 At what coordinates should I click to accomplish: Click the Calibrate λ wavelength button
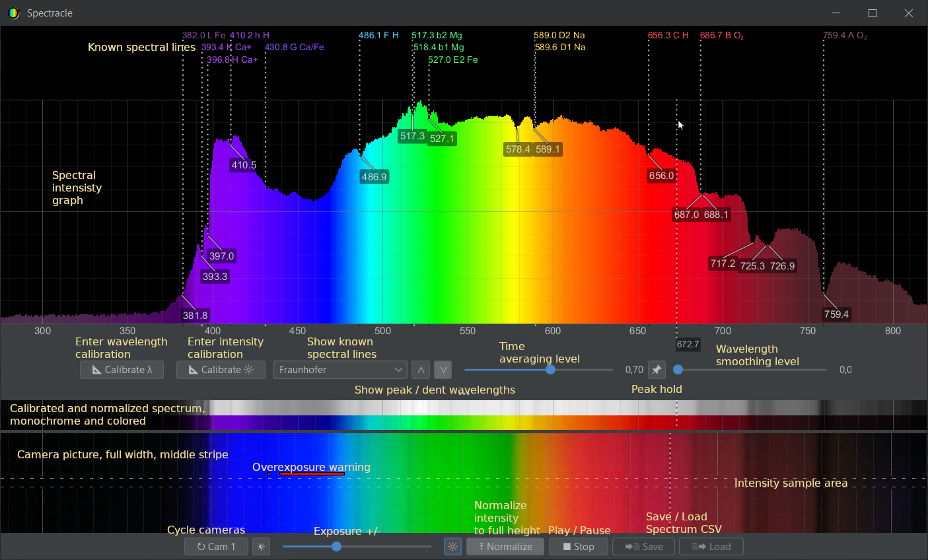click(122, 370)
